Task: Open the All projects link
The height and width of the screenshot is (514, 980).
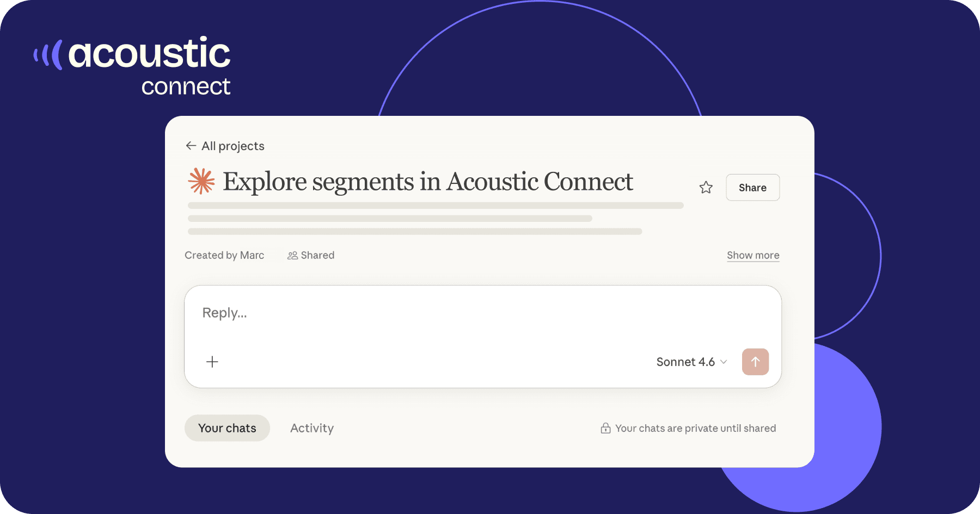Action: 232,146
